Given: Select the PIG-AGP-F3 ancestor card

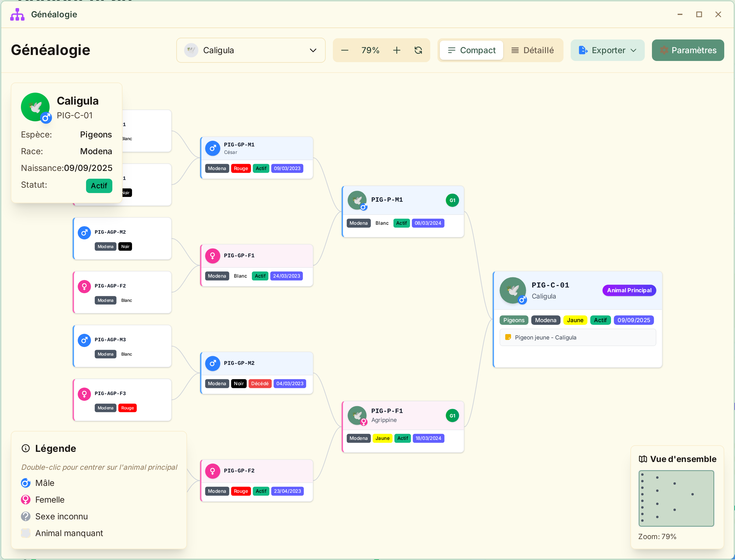Looking at the screenshot, I should click(x=122, y=400).
